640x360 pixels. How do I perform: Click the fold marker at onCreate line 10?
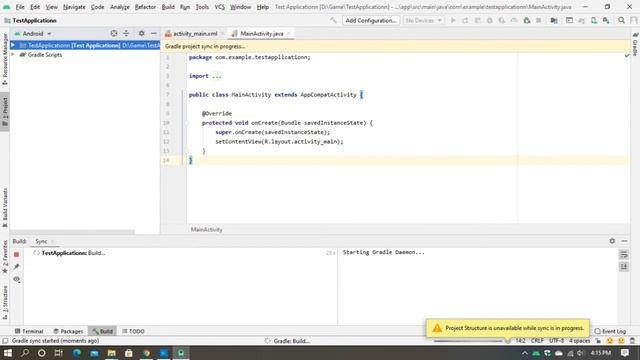[x=186, y=123]
